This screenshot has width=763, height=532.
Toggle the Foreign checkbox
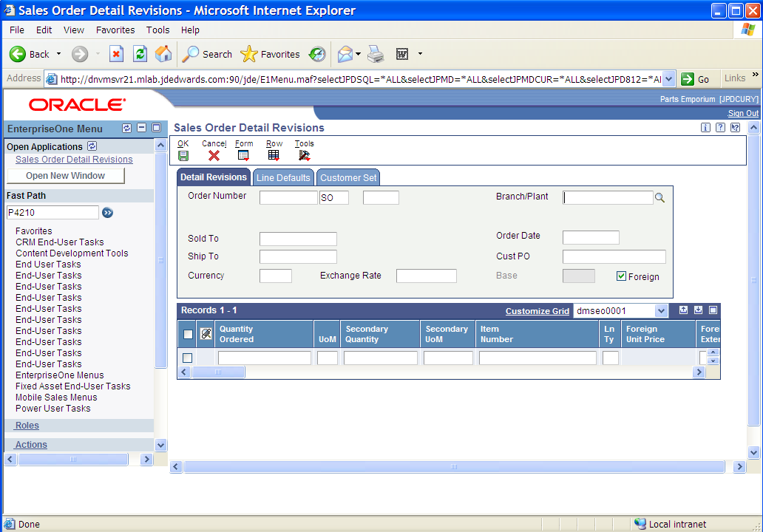click(x=621, y=276)
